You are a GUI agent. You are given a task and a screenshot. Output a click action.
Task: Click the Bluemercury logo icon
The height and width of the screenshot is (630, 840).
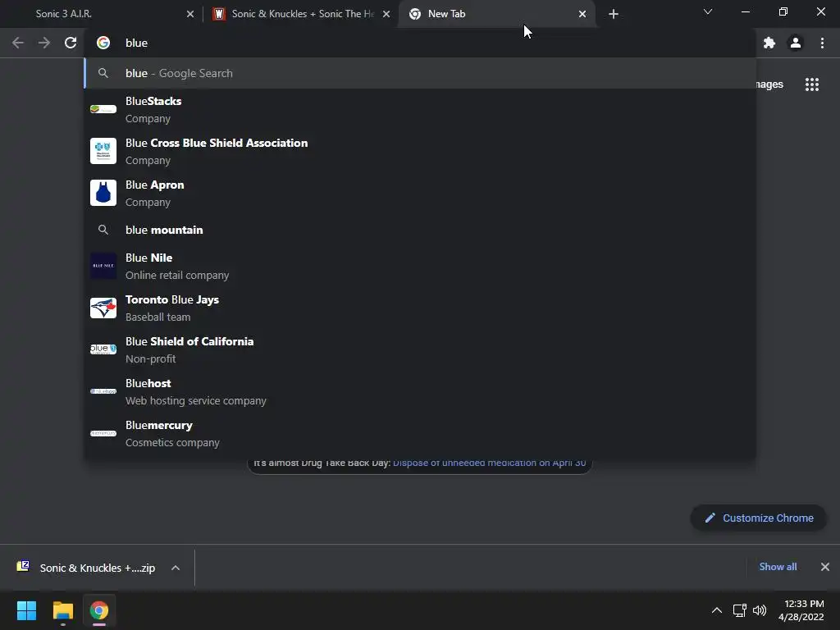click(x=103, y=433)
